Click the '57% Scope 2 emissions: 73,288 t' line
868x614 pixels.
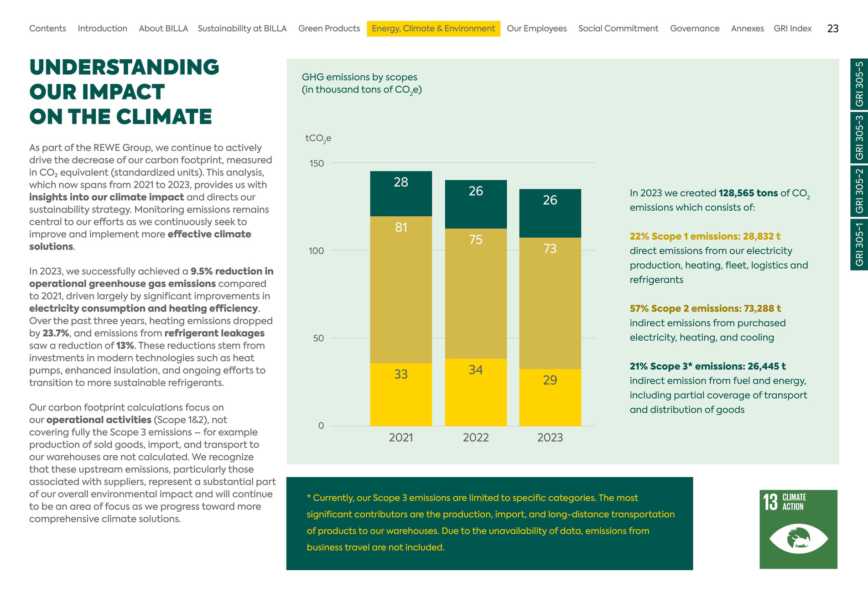click(705, 308)
